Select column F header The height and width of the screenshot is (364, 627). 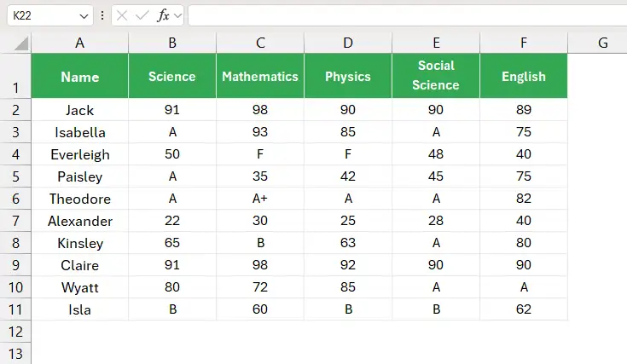point(524,43)
